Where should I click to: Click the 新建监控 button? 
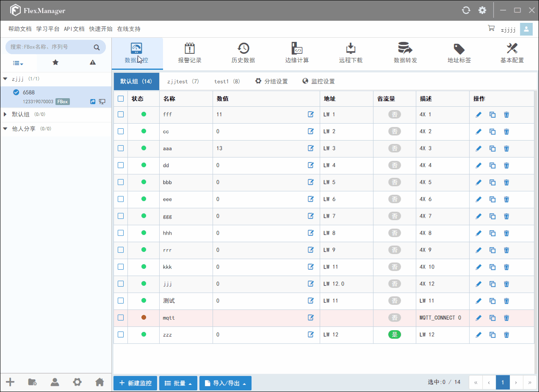coord(135,383)
